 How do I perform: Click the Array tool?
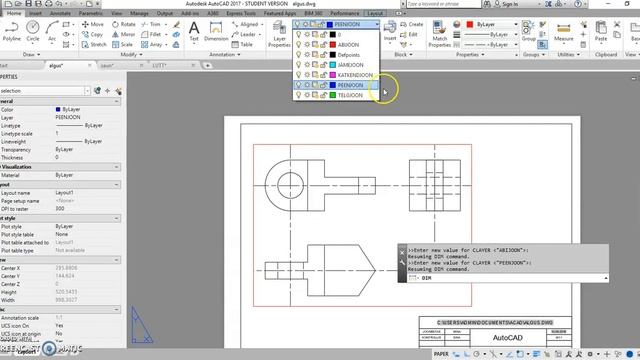tap(152, 44)
